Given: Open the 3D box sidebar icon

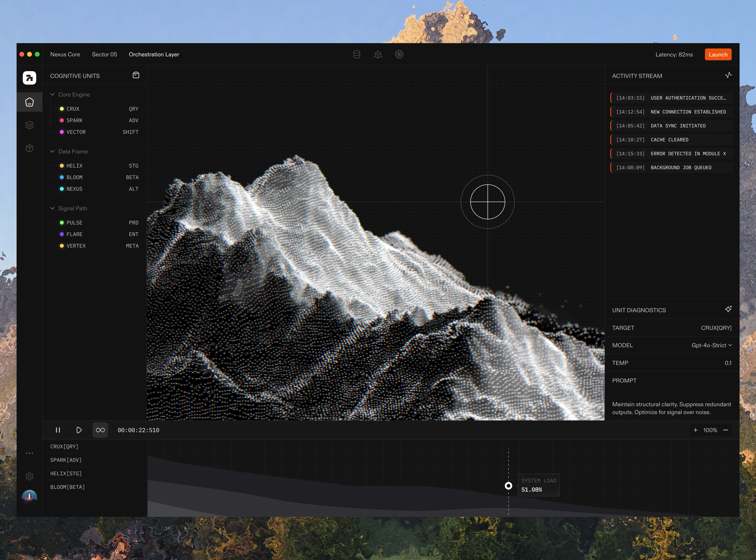Looking at the screenshot, I should coord(29,148).
